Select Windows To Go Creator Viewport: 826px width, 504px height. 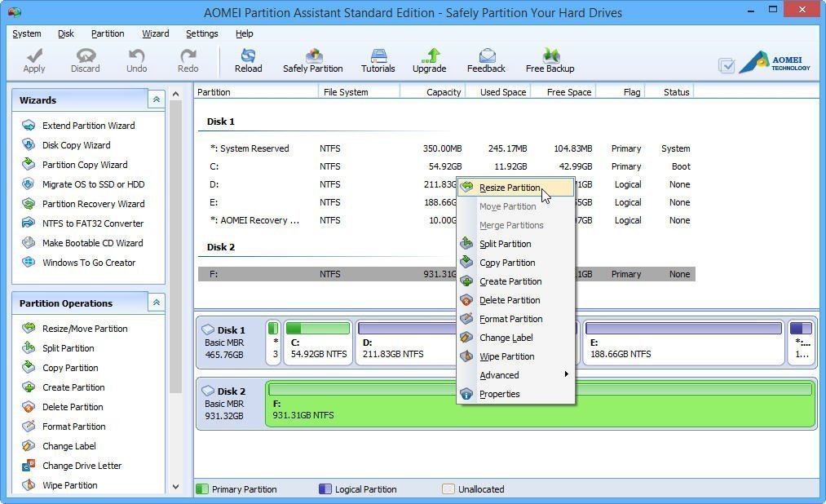tap(87, 262)
